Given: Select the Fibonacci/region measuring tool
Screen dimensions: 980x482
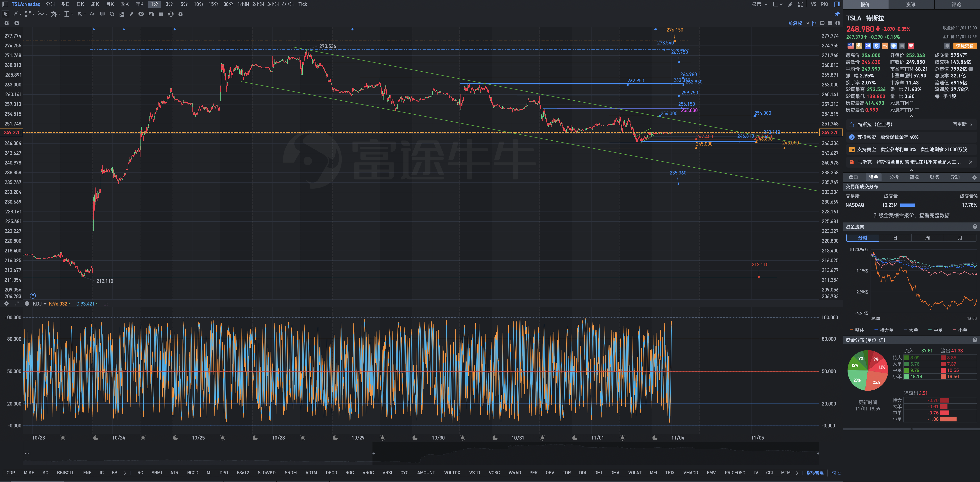Looking at the screenshot, I should click(x=54, y=14).
